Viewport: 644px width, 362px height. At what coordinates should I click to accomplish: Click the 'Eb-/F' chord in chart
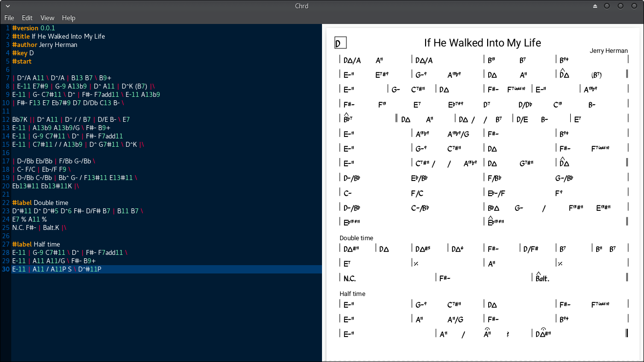pos(496,193)
